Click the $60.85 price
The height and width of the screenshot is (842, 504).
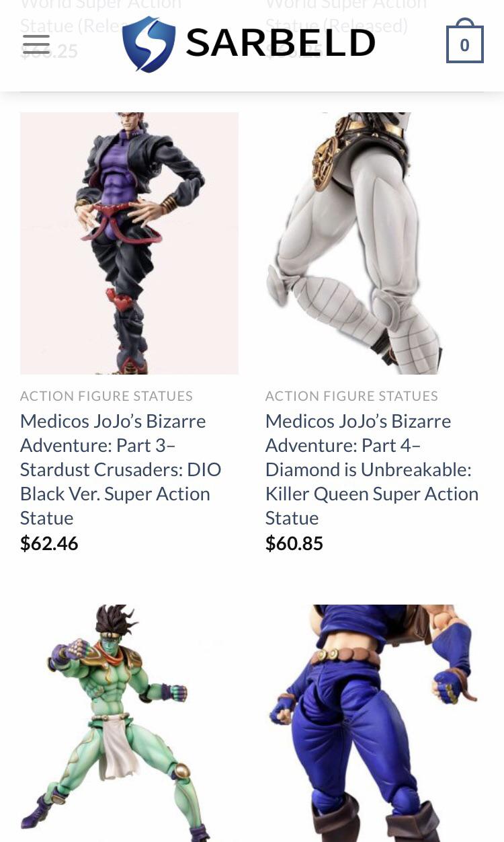(x=294, y=543)
